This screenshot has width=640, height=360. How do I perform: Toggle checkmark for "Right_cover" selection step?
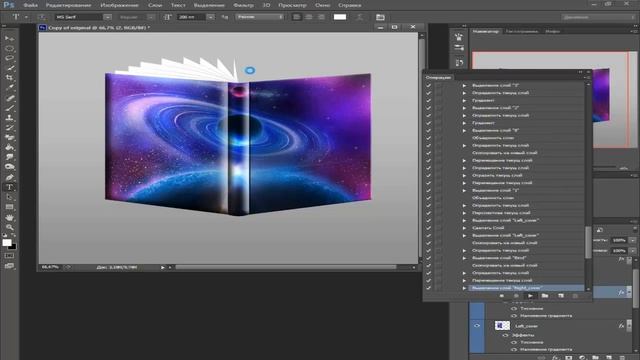[429, 288]
